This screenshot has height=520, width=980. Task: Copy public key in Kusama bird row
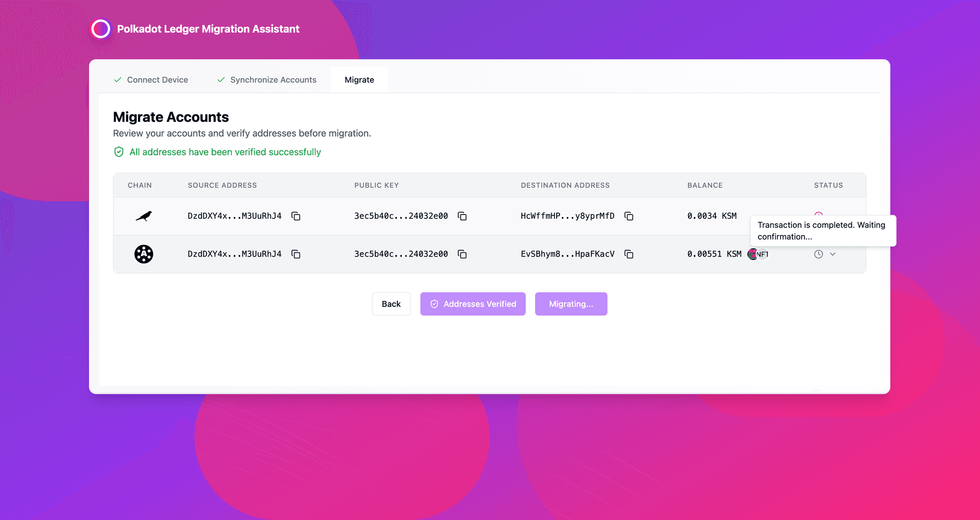pyautogui.click(x=462, y=216)
